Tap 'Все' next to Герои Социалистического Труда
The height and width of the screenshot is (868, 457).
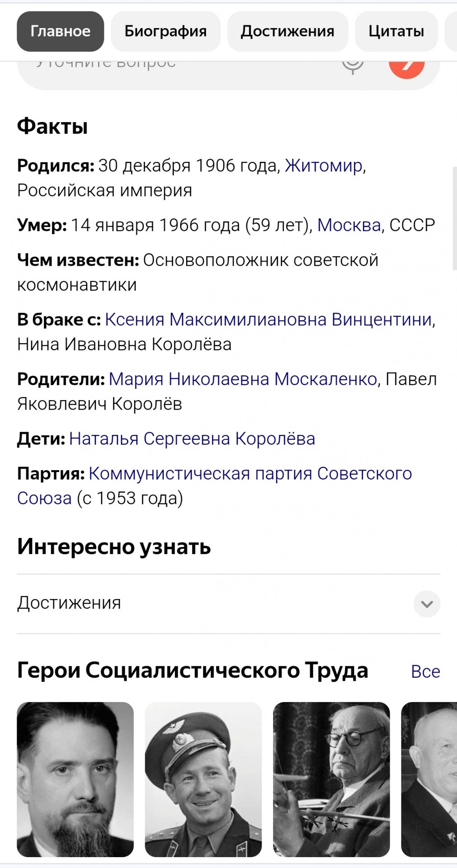coord(425,671)
